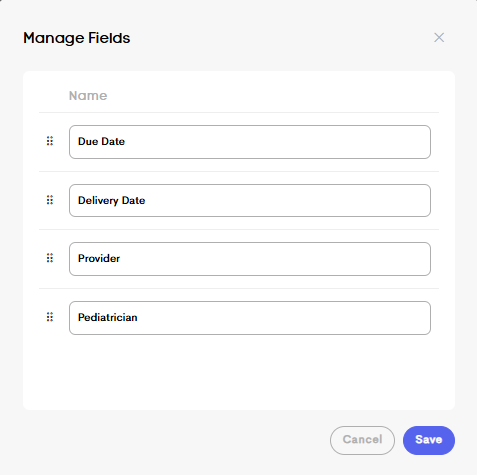The image size is (477, 475).
Task: Focus the Due Date name field
Action: (250, 142)
